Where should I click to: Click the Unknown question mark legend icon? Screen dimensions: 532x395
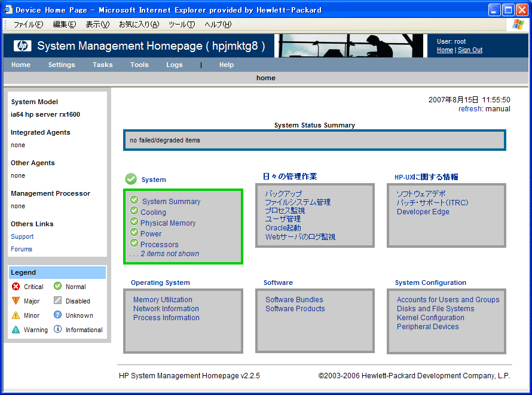(57, 315)
